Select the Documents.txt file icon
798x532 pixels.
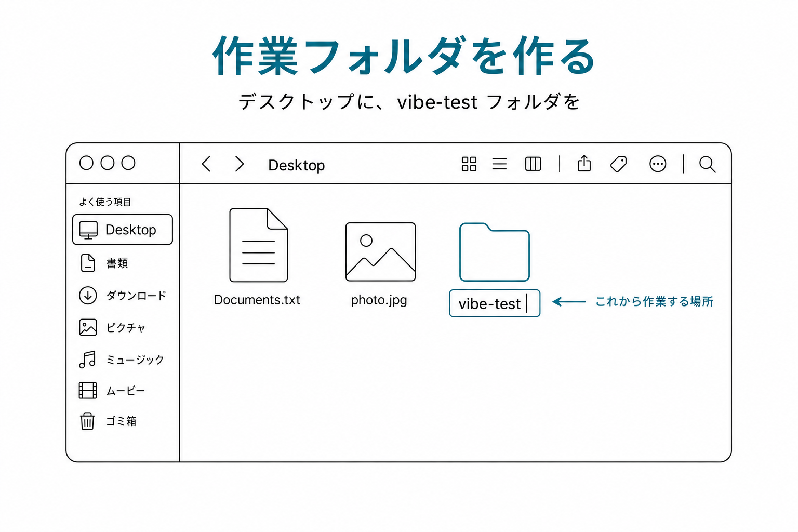258,245
